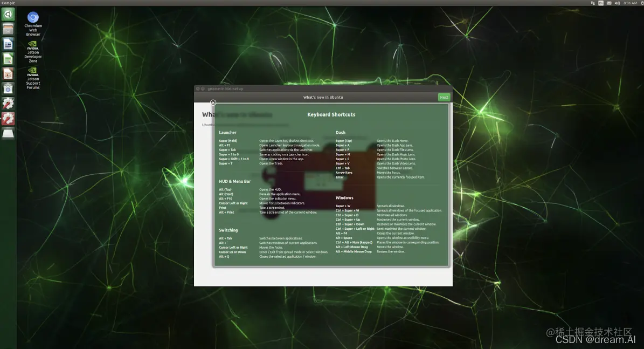Click "Opens the Trash." description text
Image resolution: width=644 pixels, height=349 pixels.
271,163
